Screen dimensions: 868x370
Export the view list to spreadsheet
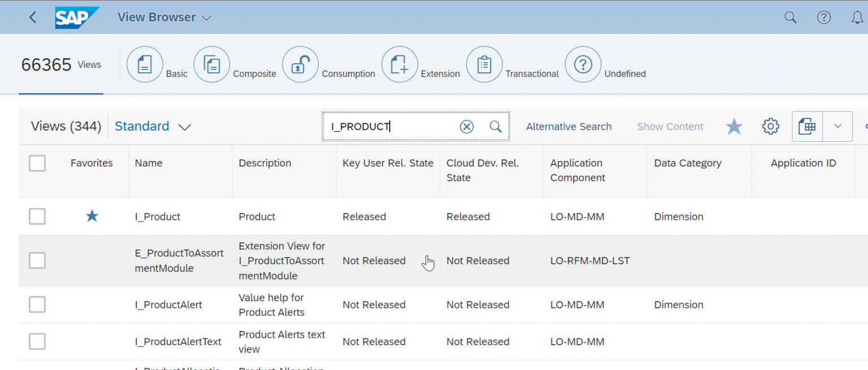point(807,126)
